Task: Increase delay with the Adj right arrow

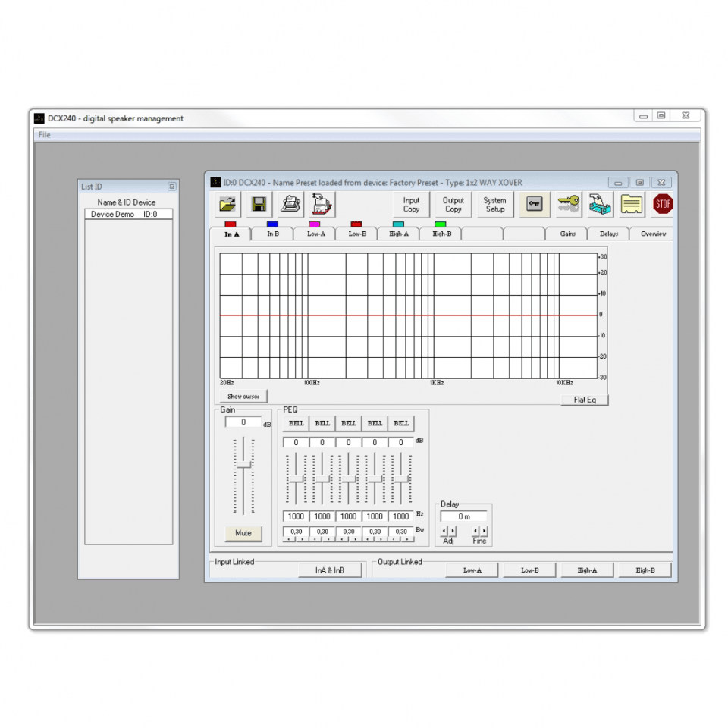Action: [453, 531]
